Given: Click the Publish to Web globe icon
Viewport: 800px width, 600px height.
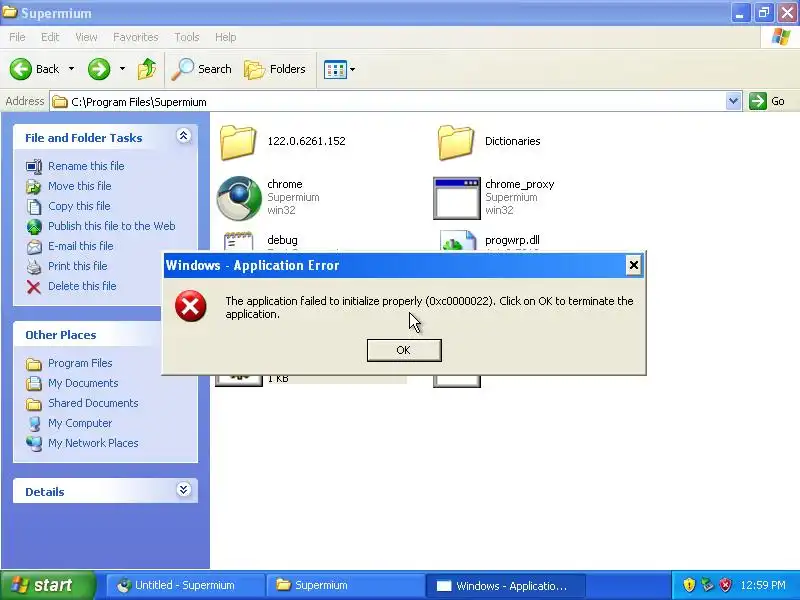Looking at the screenshot, I should point(34,227).
